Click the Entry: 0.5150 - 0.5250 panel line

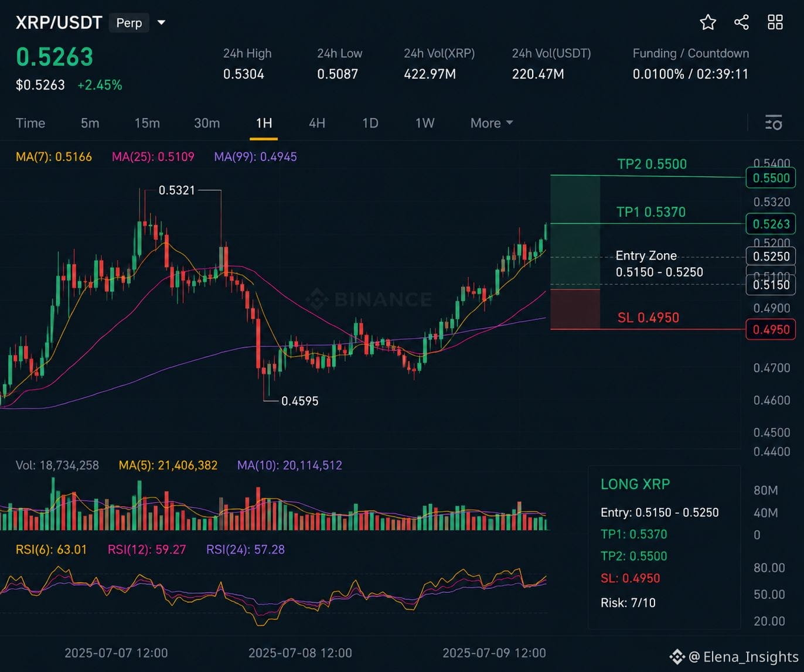click(660, 513)
